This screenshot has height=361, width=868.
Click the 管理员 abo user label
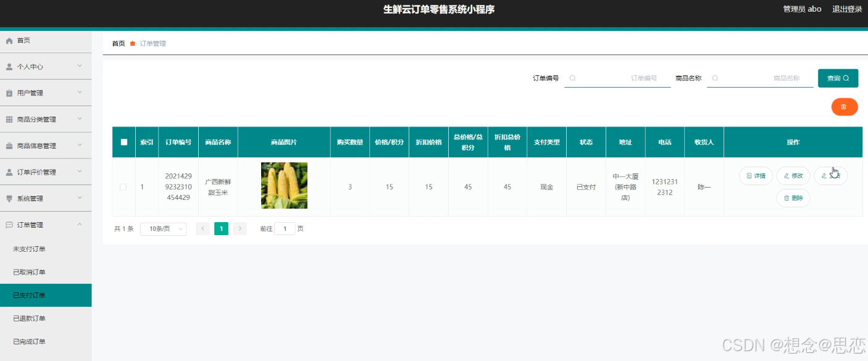click(x=802, y=9)
